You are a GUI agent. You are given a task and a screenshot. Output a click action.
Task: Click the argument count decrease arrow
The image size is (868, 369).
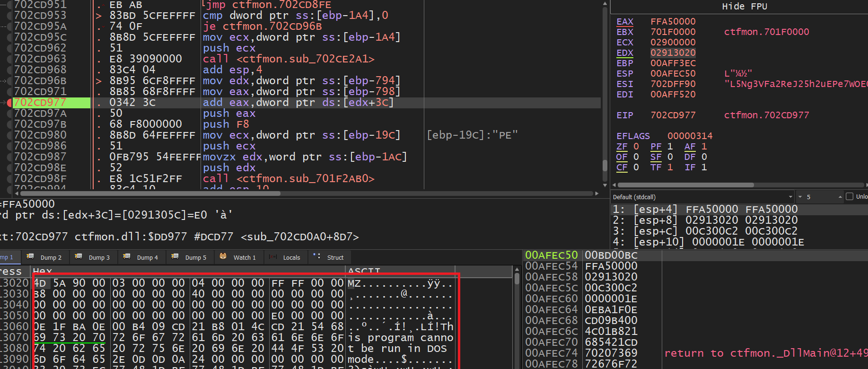coord(800,197)
